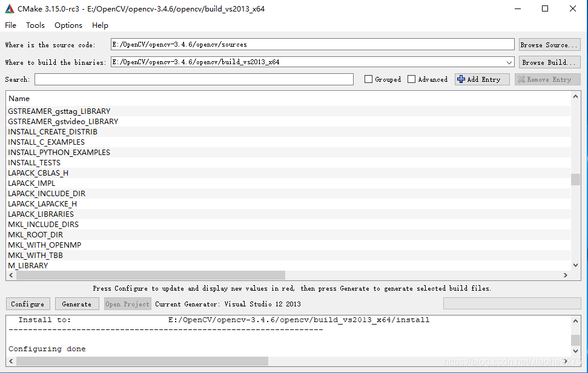Viewport: 588px width, 373px height.
Task: Click output log scroll-left arrow
Action: tap(11, 361)
